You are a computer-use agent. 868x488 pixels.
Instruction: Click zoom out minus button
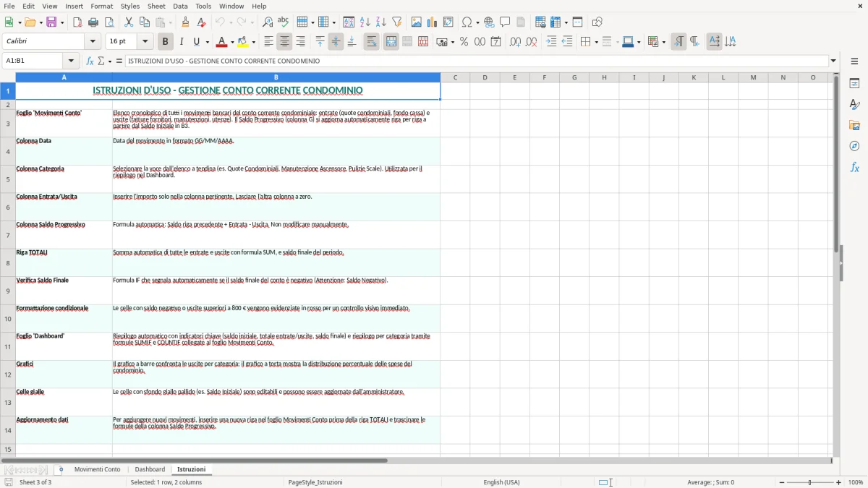click(x=782, y=482)
